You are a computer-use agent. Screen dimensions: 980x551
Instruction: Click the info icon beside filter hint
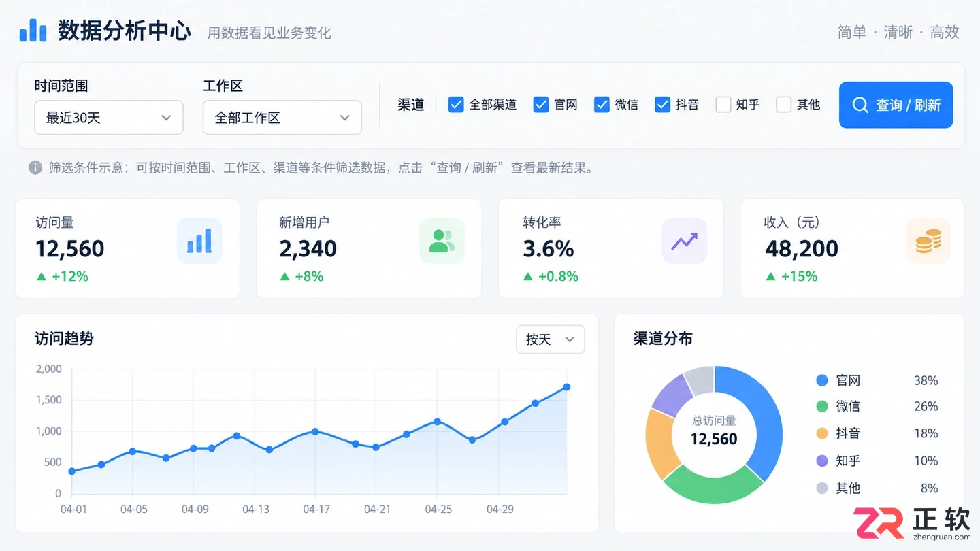(x=35, y=167)
